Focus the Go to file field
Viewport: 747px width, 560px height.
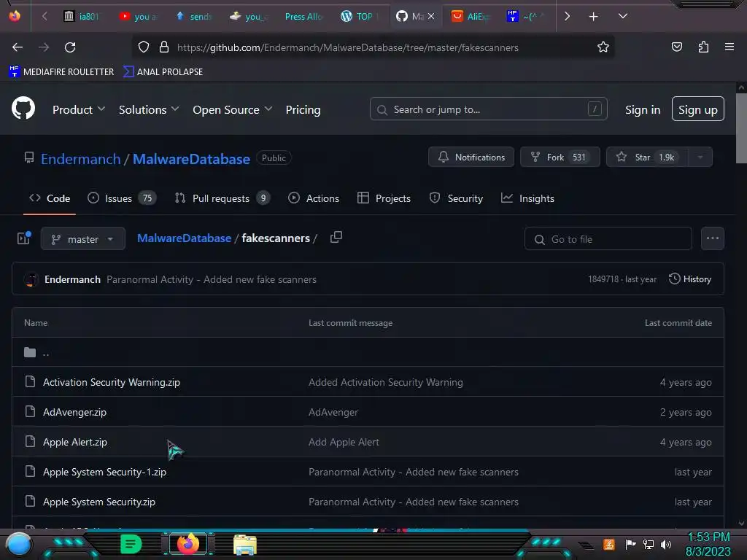pyautogui.click(x=608, y=238)
